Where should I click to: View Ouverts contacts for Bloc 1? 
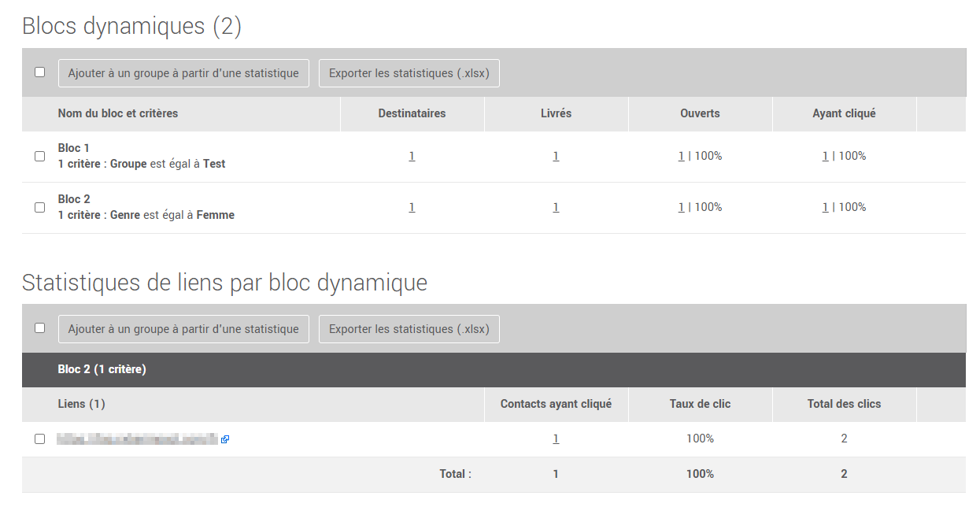pyautogui.click(x=680, y=155)
